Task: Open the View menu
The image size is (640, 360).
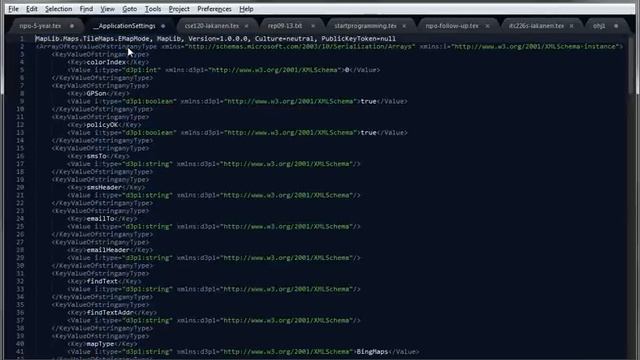Action: [107, 9]
